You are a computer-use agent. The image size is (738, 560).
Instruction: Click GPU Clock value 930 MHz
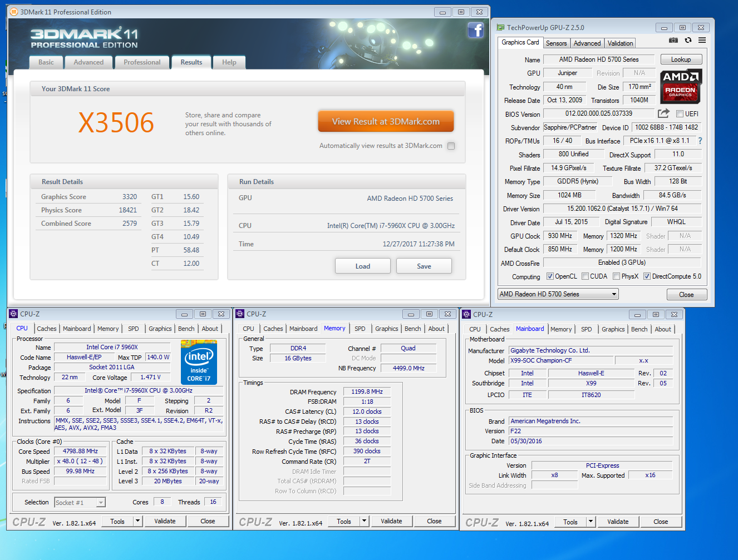click(x=560, y=236)
